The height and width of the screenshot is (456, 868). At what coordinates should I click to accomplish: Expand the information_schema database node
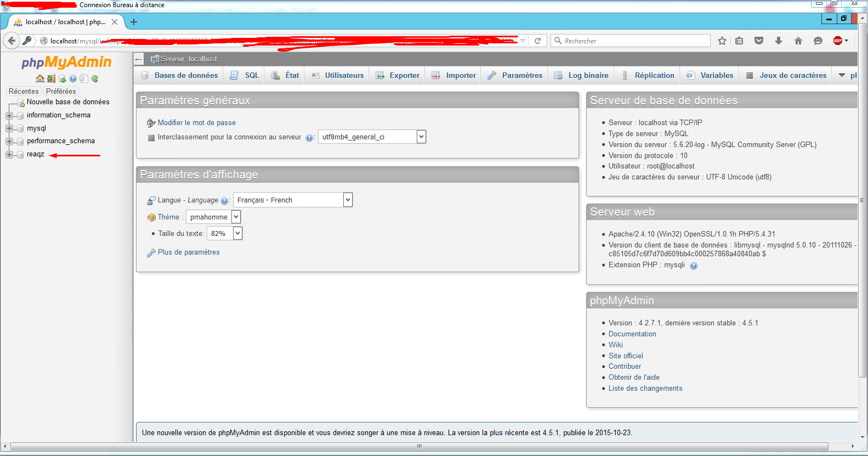click(9, 116)
